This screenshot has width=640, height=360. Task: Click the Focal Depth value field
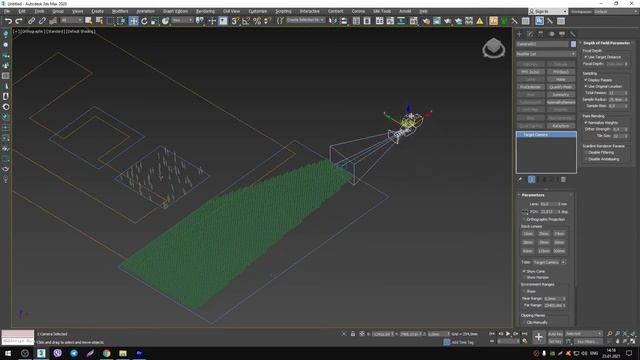click(615, 64)
